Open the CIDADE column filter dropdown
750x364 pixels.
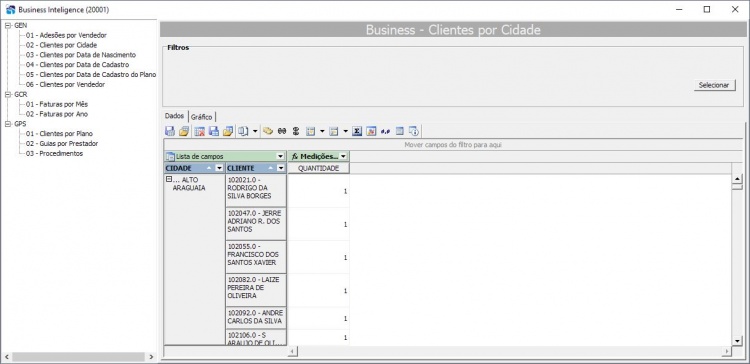pos(219,168)
